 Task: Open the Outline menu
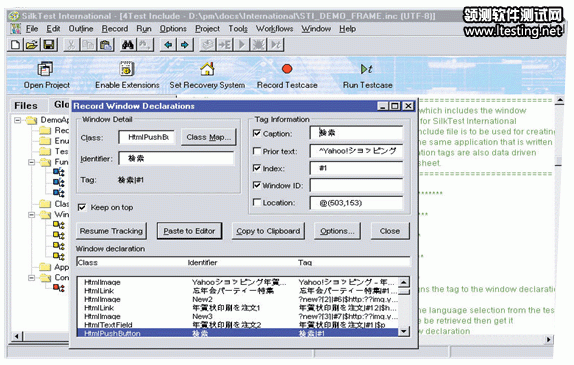click(81, 29)
